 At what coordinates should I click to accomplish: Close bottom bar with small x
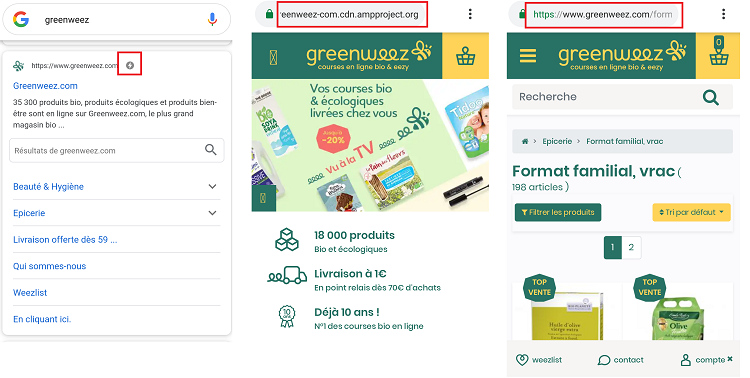pos(730,358)
